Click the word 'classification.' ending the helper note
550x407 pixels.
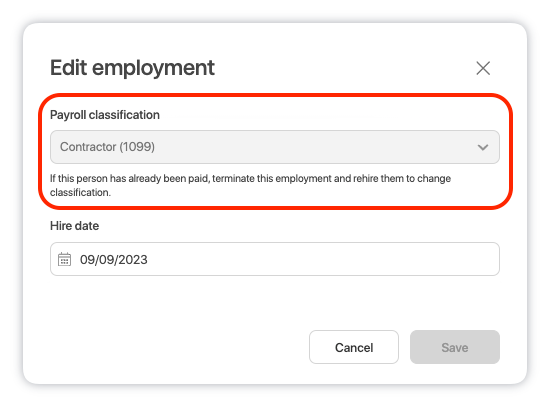(80, 193)
